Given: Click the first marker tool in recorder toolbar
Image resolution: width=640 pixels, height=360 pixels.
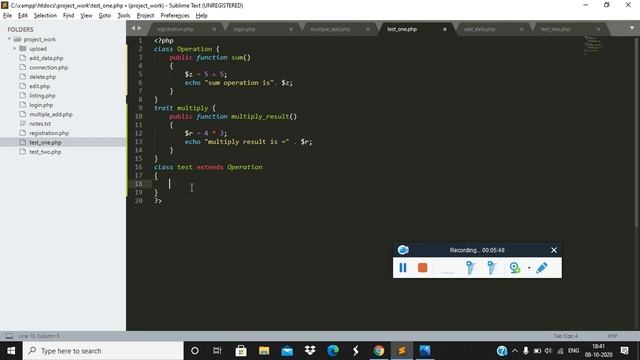Looking at the screenshot, I should (470, 268).
